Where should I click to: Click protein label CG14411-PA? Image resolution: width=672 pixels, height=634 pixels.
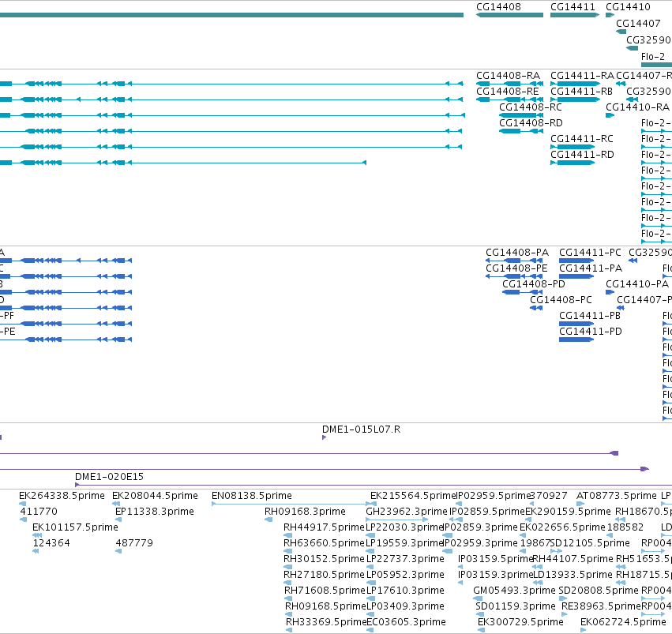(591, 268)
